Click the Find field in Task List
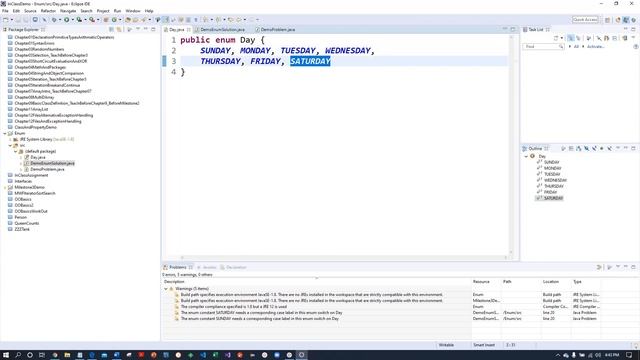The width and height of the screenshot is (640, 360). [543, 47]
